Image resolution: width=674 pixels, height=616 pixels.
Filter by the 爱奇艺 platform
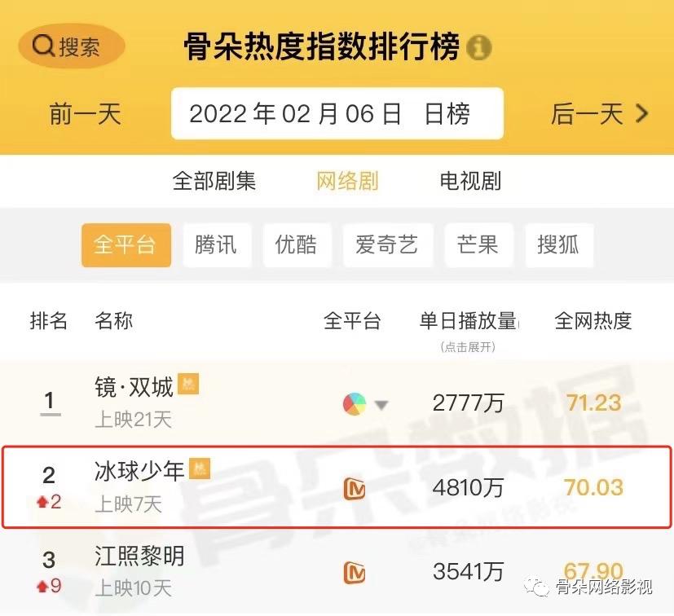pos(386,244)
